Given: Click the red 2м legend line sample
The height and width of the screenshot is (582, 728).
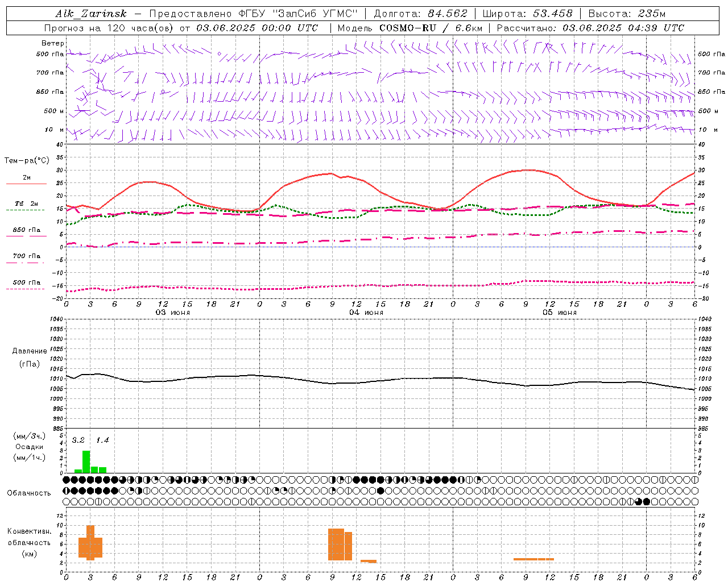Looking at the screenshot, I should coord(26,184).
